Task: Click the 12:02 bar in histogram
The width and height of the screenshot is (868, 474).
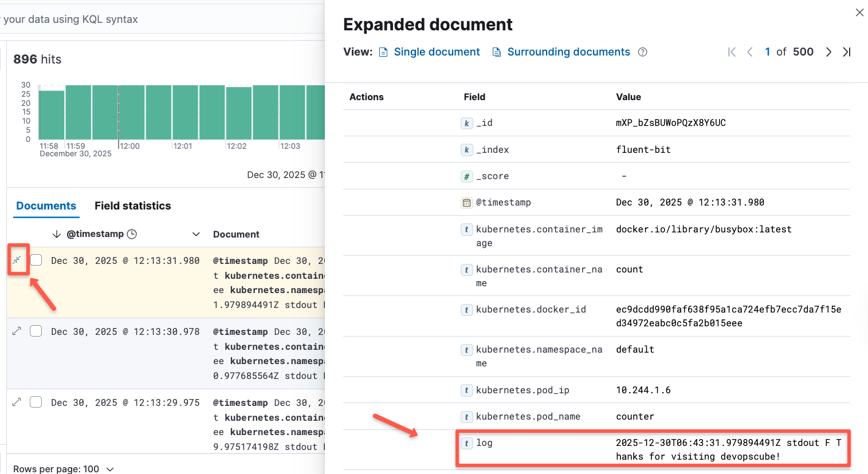Action: point(239,113)
